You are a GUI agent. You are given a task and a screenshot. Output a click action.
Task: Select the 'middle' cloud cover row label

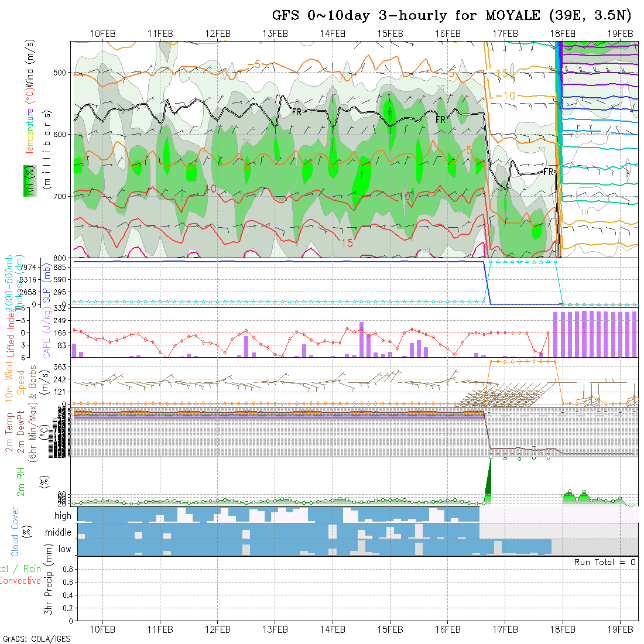coord(58,532)
